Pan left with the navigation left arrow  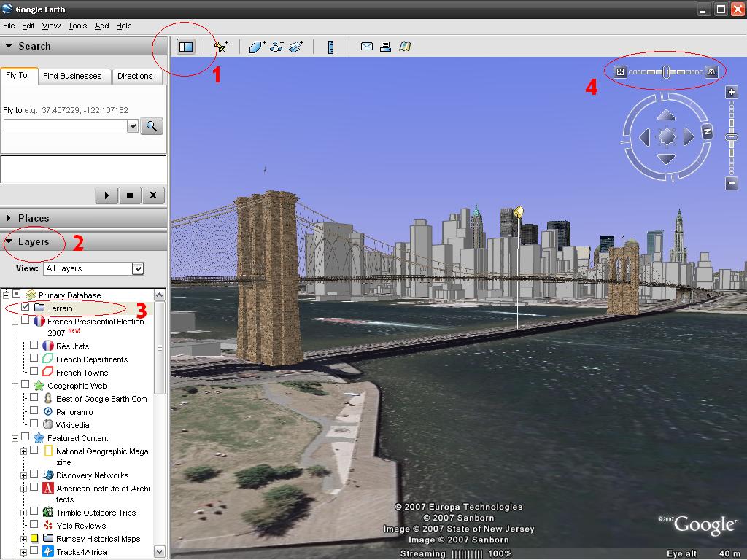(644, 137)
